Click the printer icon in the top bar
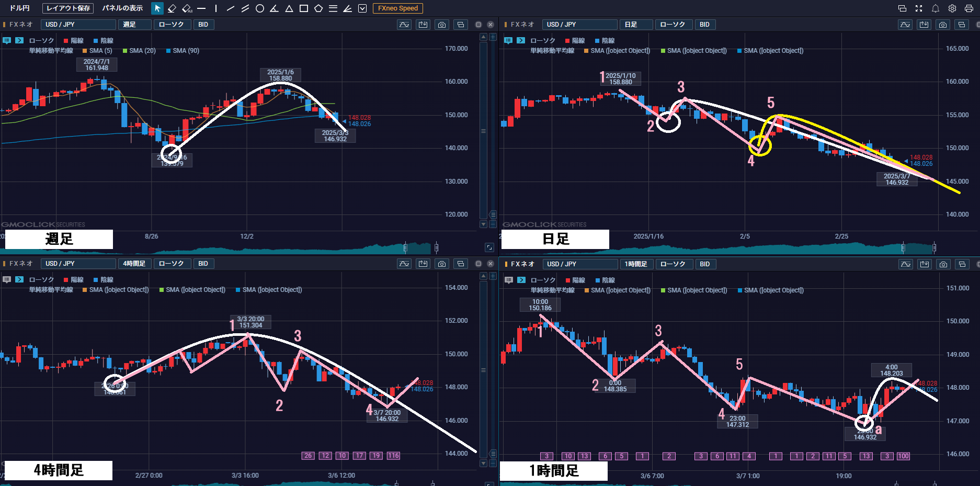Image resolution: width=980 pixels, height=486 pixels. click(x=968, y=8)
